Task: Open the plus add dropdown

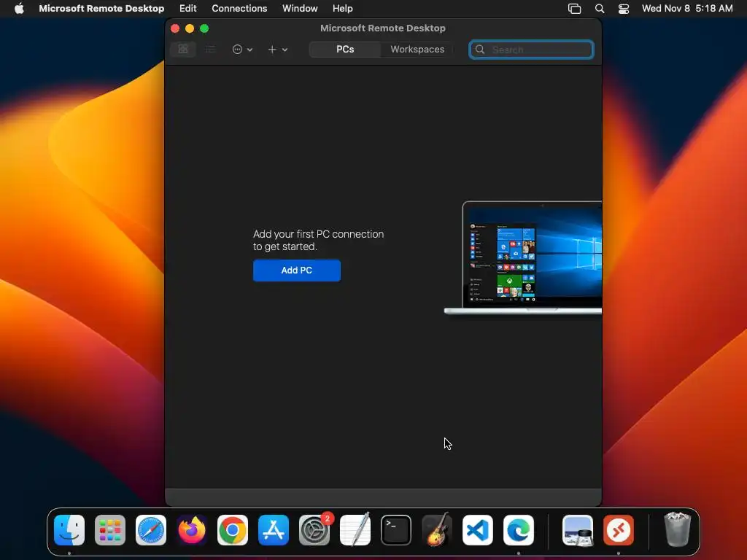Action: pyautogui.click(x=277, y=49)
